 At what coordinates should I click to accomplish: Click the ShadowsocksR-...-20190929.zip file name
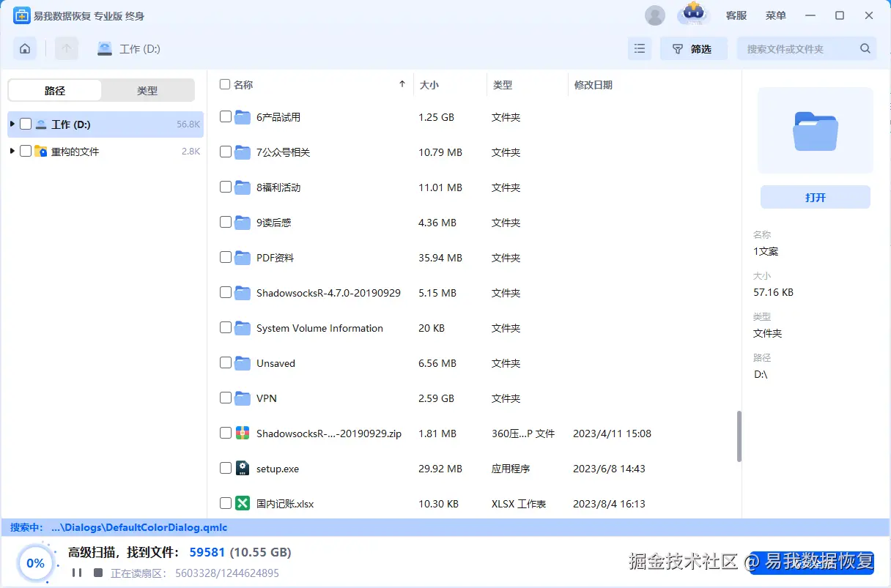(x=329, y=433)
